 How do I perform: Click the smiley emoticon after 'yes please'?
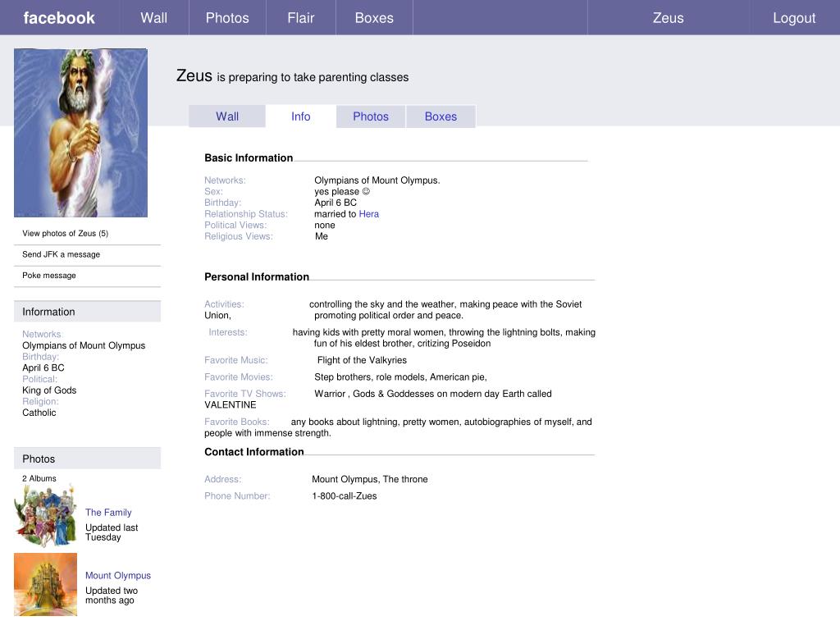366,191
